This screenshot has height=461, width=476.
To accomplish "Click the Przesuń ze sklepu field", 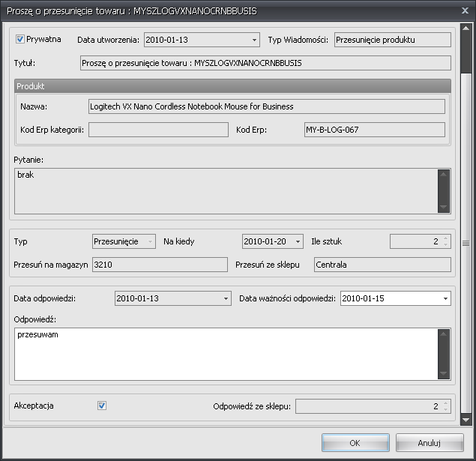I will click(382, 265).
